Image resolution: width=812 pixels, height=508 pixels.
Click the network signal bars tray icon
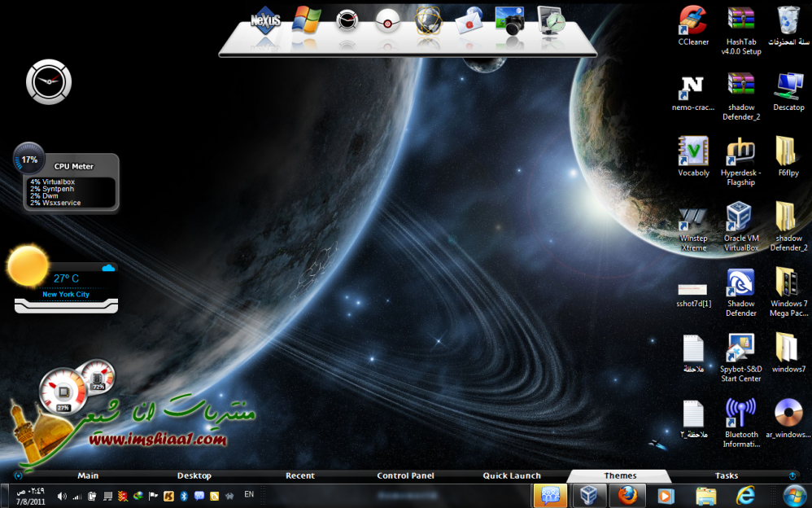(x=77, y=496)
